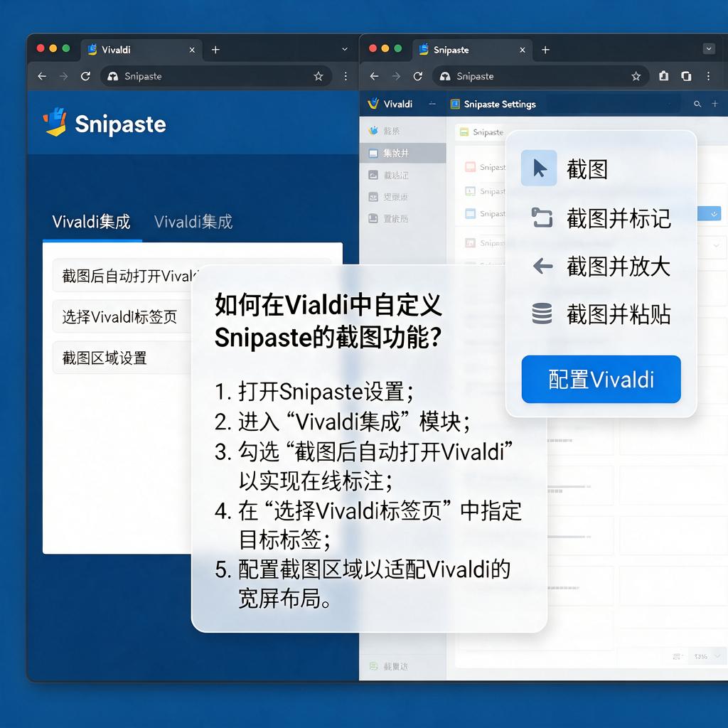728x728 pixels.
Task: Open tab list chevron in left window
Action: click(x=345, y=49)
